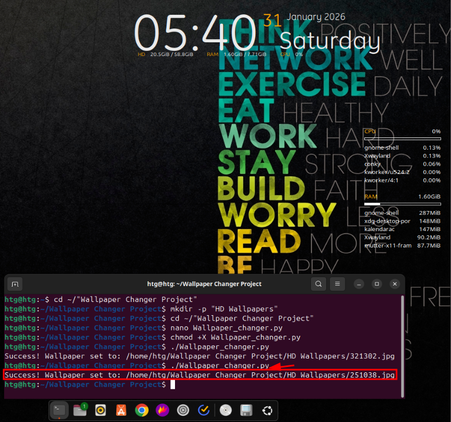This screenshot has width=451, height=422.
Task: Maximize the terminal window
Action: coord(377,284)
